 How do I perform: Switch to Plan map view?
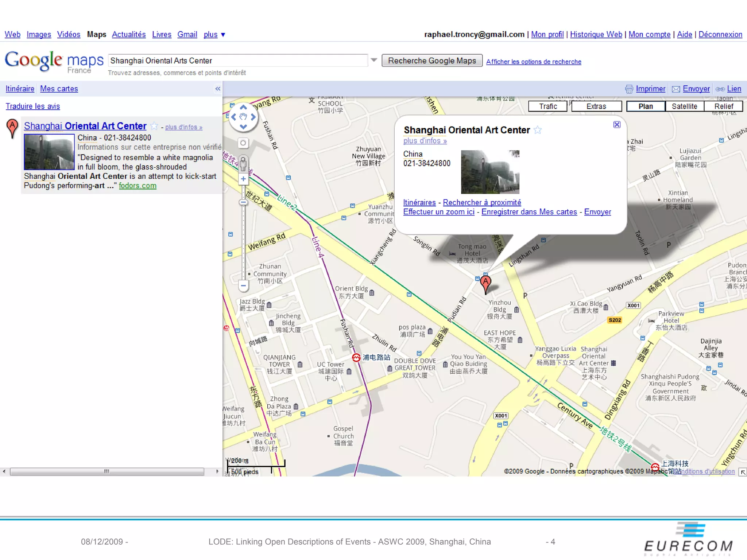point(646,106)
